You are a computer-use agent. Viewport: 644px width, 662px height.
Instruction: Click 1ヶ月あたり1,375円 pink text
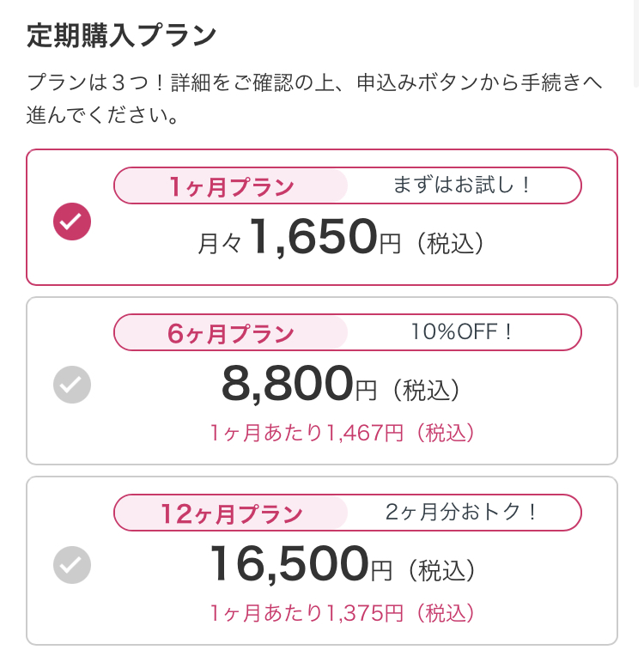pyautogui.click(x=343, y=613)
